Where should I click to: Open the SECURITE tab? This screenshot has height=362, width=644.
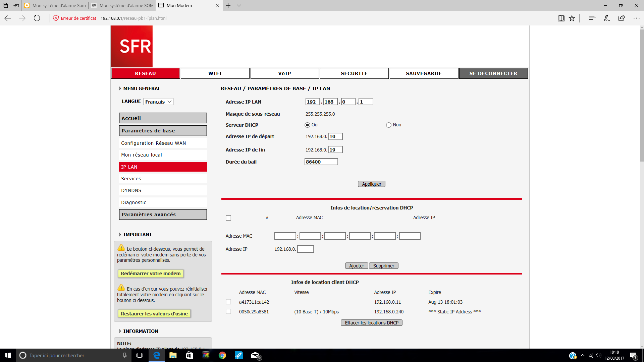354,73
